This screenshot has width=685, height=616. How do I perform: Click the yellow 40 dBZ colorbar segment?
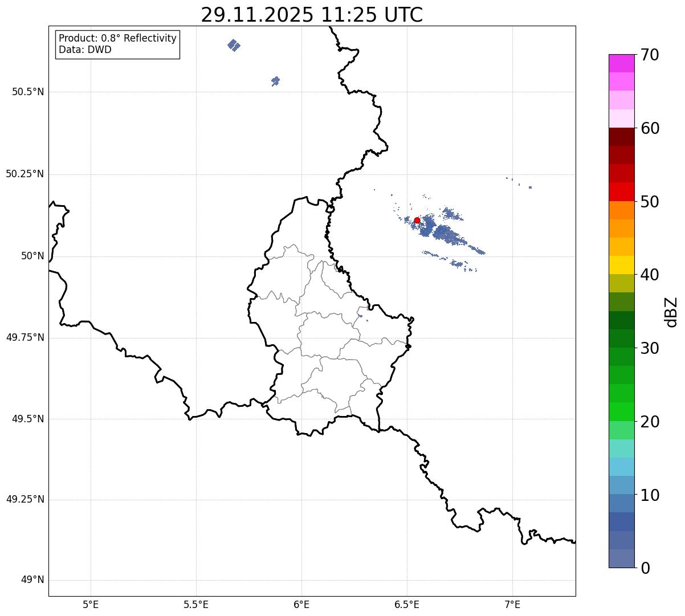[621, 265]
